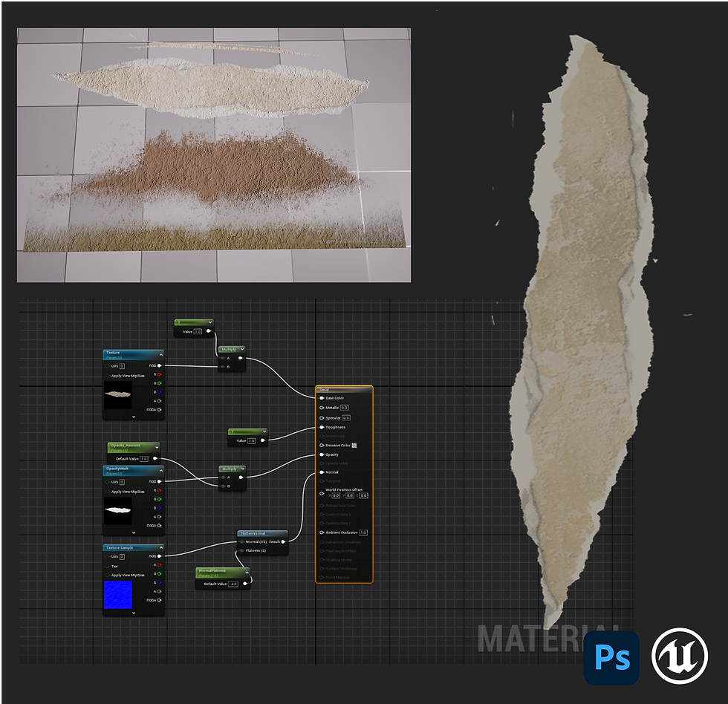Screen dimensions: 728x704
Task: Click the decal texture preview thumbnail in Texture node
Action: (x=118, y=395)
